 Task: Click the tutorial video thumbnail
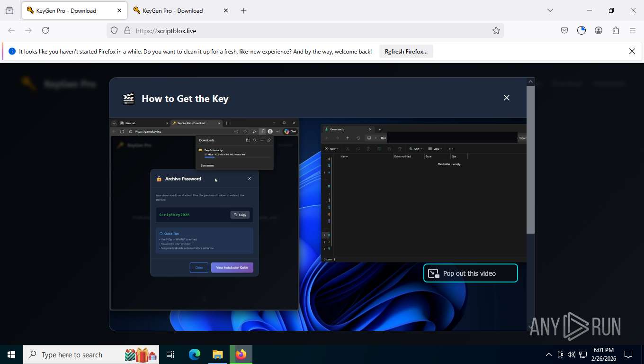pyautogui.click(x=318, y=224)
